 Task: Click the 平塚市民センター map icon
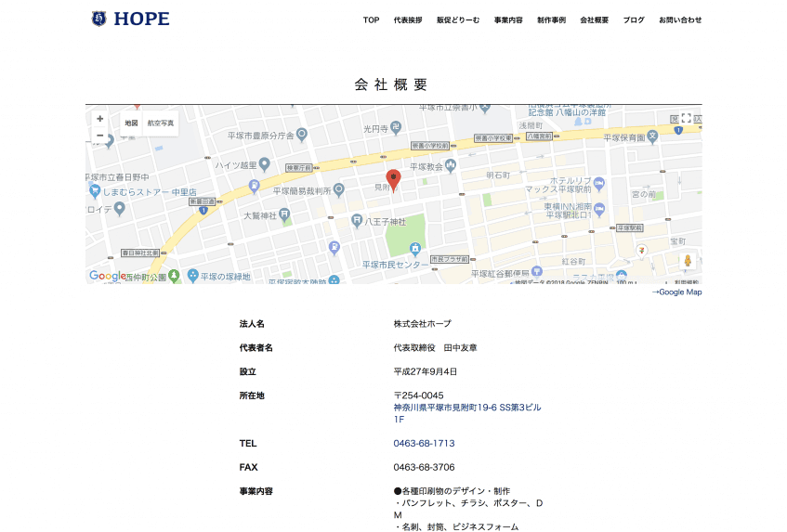[414, 248]
